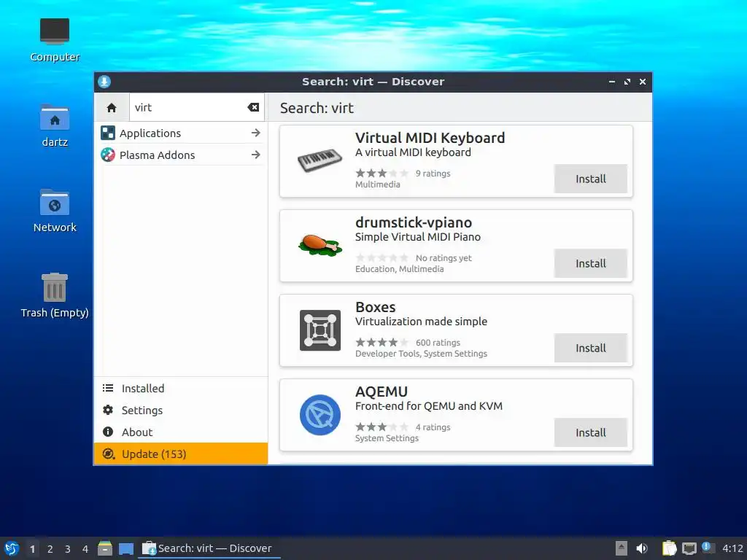Open the Virtual MIDI Keyboard title

tap(430, 138)
